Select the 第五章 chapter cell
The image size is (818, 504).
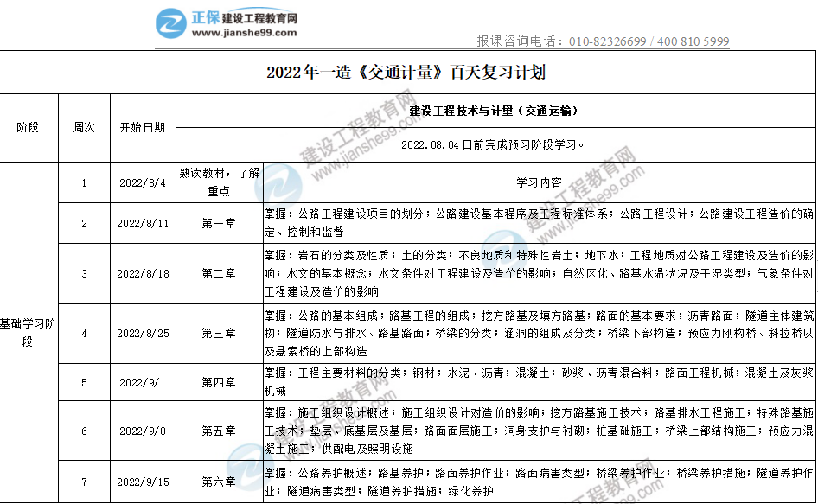click(218, 431)
